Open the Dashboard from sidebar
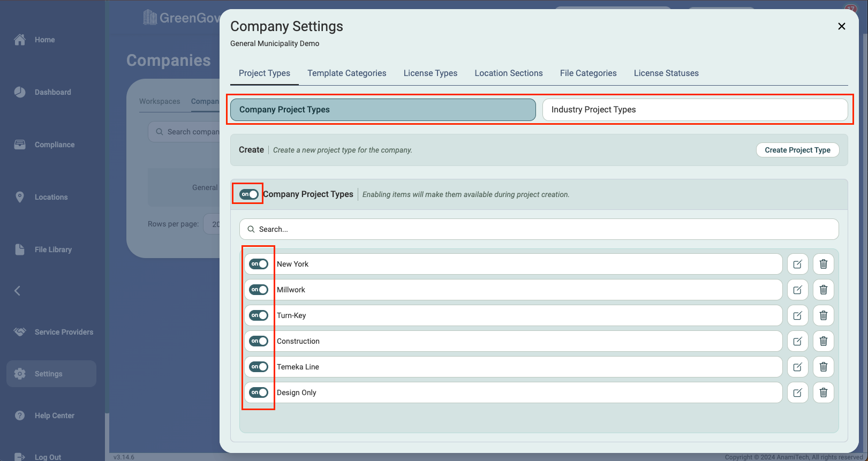This screenshot has height=461, width=868. click(x=52, y=92)
